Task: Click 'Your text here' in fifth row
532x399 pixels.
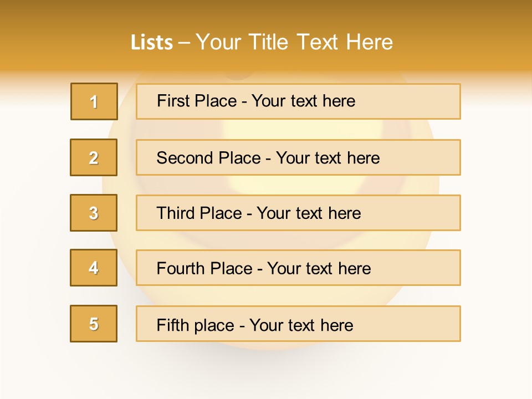Action: (x=301, y=325)
